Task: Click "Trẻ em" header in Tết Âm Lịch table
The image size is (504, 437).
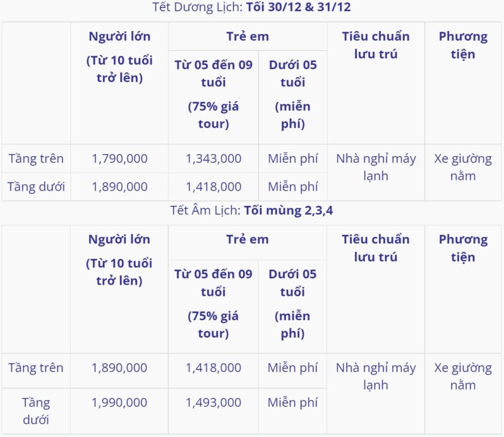Action: coord(247,240)
